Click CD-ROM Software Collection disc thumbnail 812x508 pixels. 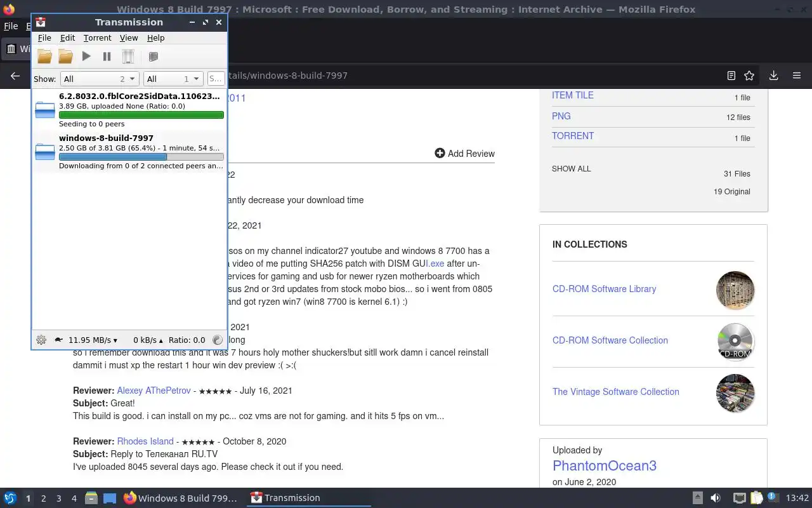735,342
